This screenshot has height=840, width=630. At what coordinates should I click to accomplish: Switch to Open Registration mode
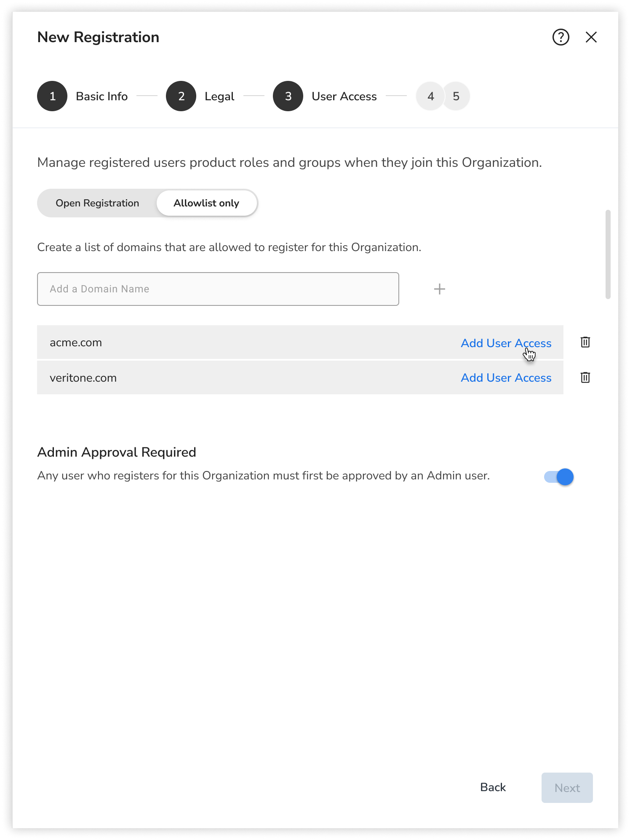point(97,203)
